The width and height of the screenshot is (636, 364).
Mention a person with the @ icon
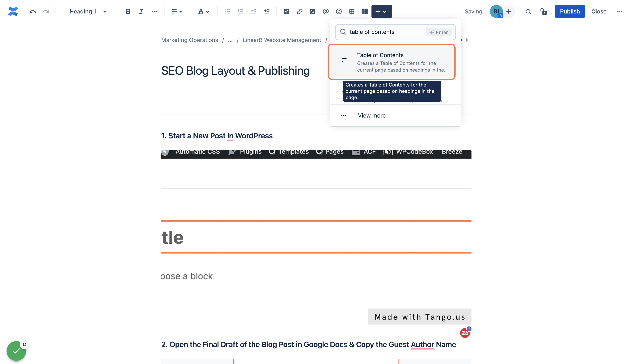(x=326, y=11)
